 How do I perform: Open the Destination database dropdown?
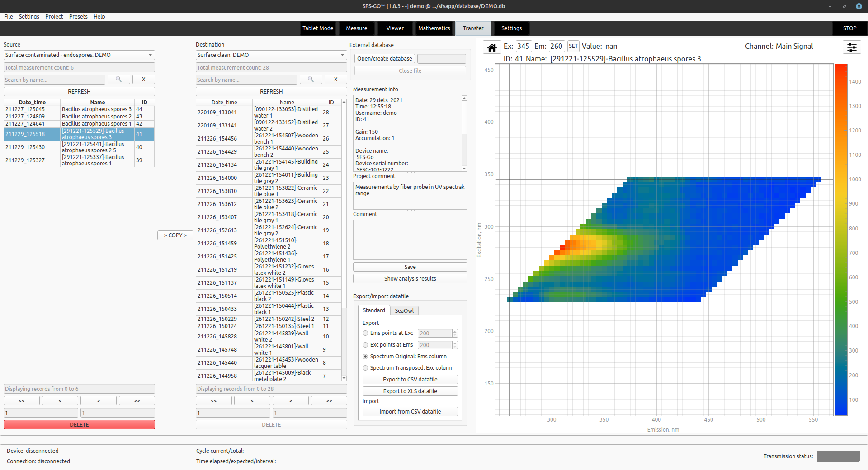tap(342, 55)
